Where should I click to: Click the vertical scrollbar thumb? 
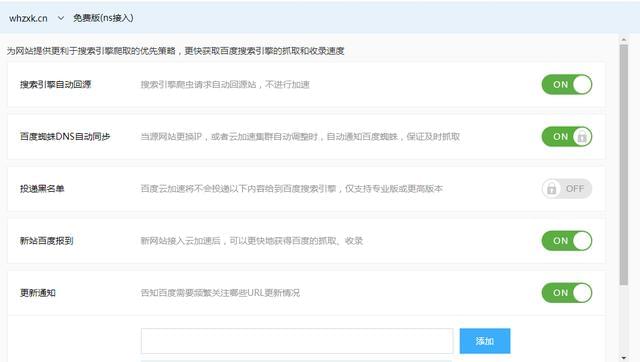tap(623, 164)
